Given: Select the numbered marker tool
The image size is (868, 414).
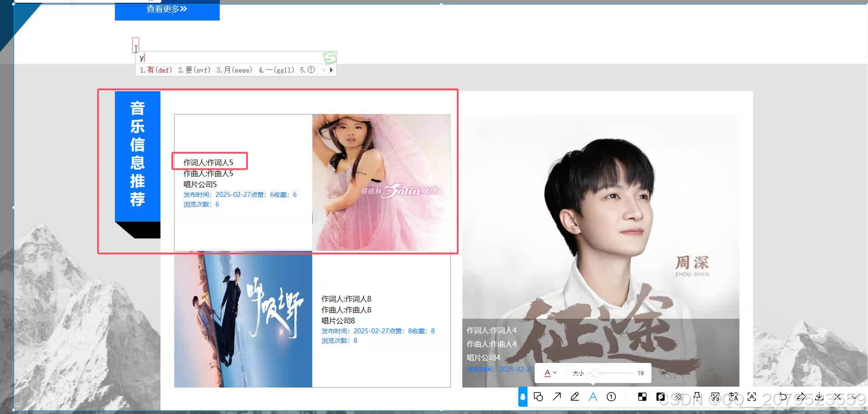Looking at the screenshot, I should (611, 397).
